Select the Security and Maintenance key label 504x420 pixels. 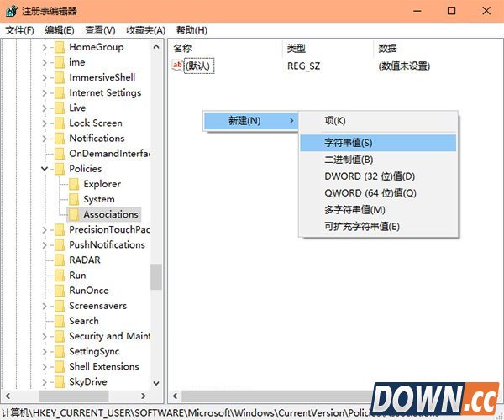(x=109, y=337)
